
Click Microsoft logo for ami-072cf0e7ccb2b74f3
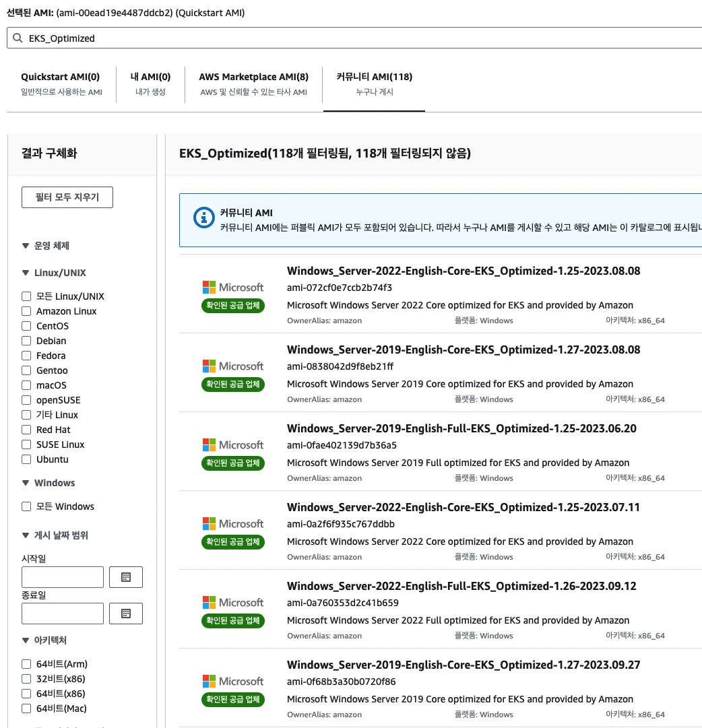coord(232,288)
